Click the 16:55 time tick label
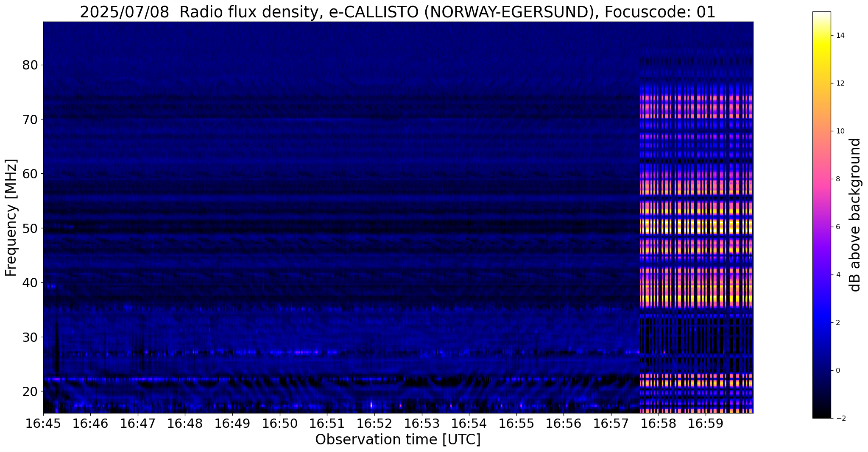868x452 pixels. tap(516, 423)
